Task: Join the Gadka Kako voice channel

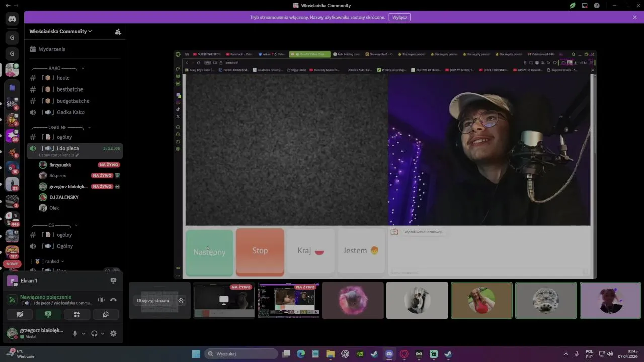Action: click(x=74, y=112)
